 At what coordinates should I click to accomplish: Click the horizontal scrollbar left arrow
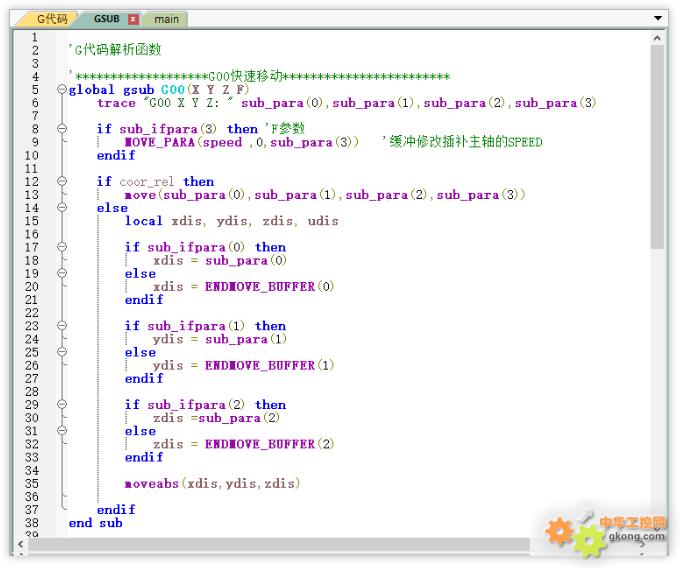[20, 544]
